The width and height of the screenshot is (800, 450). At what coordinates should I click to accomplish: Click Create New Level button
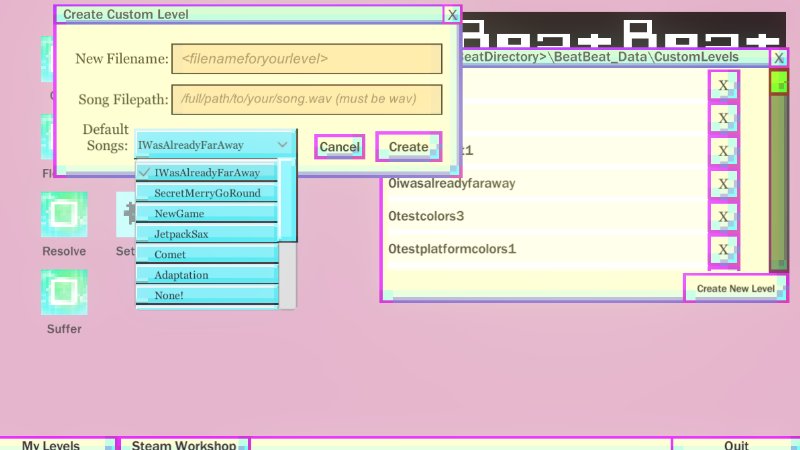(x=736, y=288)
